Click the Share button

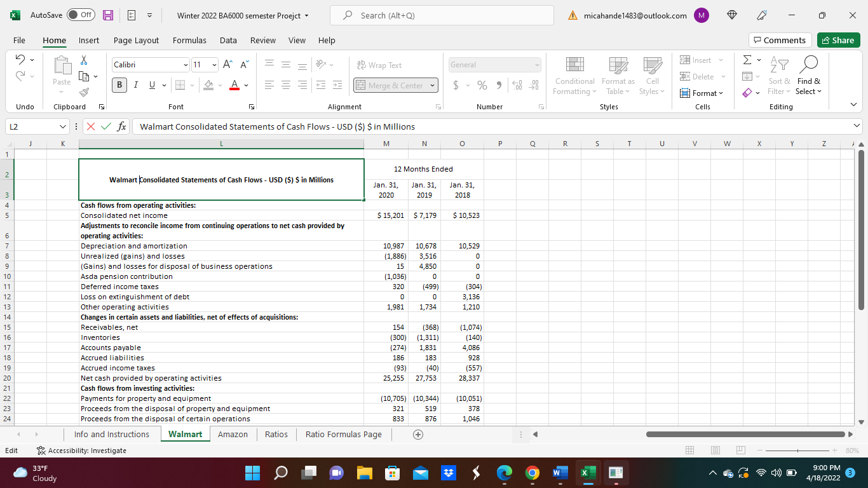pos(837,40)
